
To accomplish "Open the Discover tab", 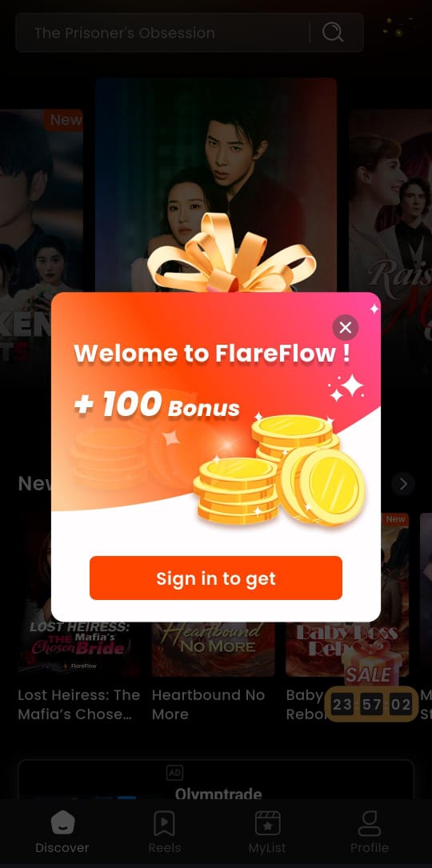I will coord(62,832).
